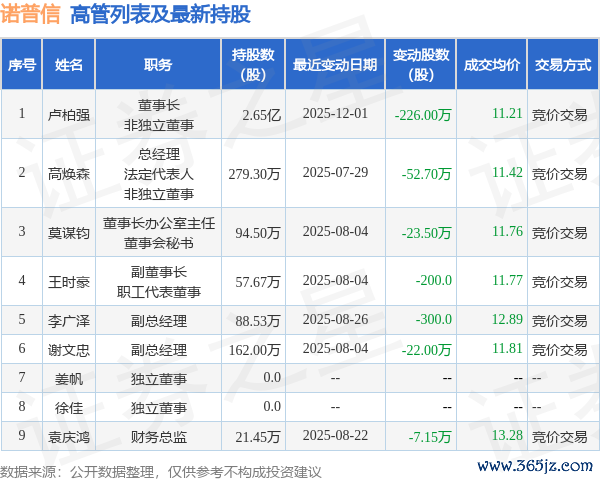
Task: Click the 交易方式 column header
Action: click(x=562, y=65)
